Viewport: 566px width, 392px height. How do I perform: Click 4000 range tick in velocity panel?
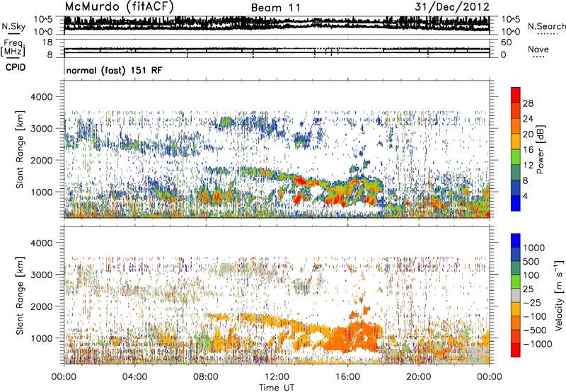coord(43,243)
